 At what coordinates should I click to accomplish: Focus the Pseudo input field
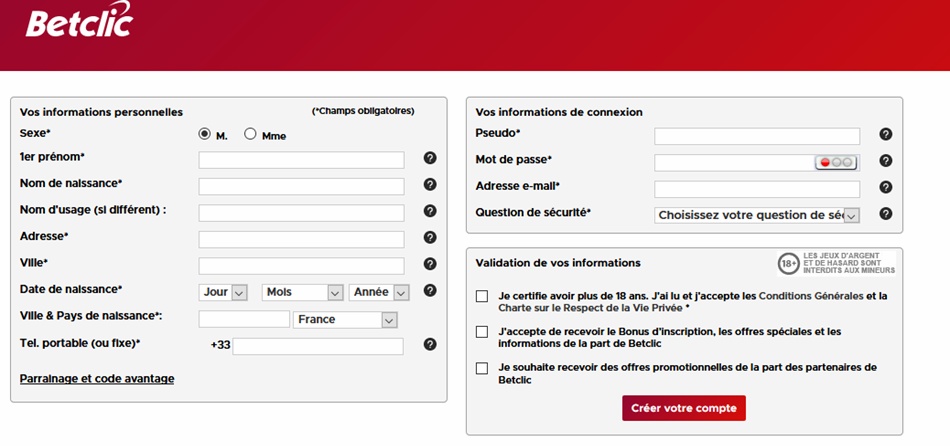click(x=757, y=136)
